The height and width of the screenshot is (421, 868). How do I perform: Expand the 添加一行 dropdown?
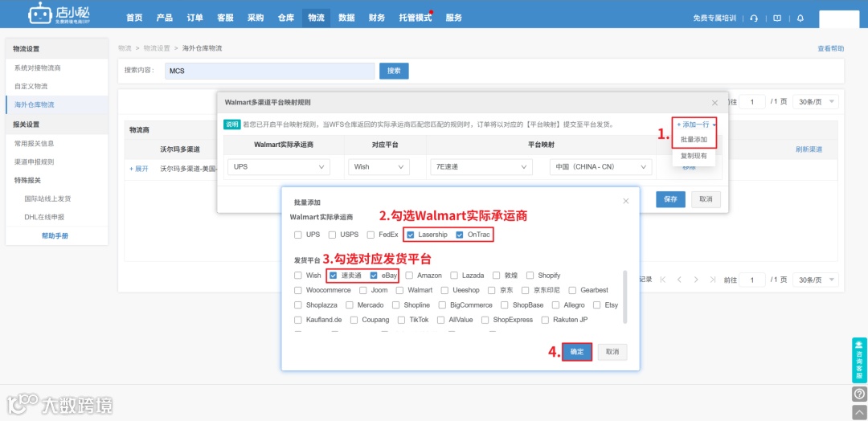click(x=696, y=125)
